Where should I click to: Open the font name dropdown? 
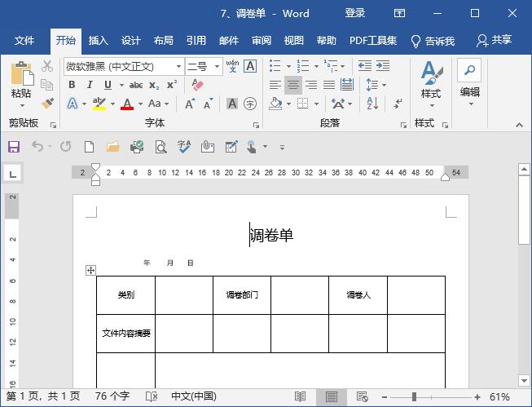178,67
